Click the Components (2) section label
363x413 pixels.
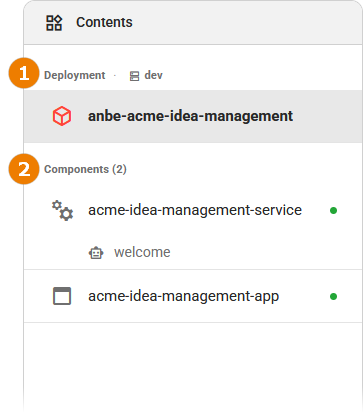coord(85,169)
